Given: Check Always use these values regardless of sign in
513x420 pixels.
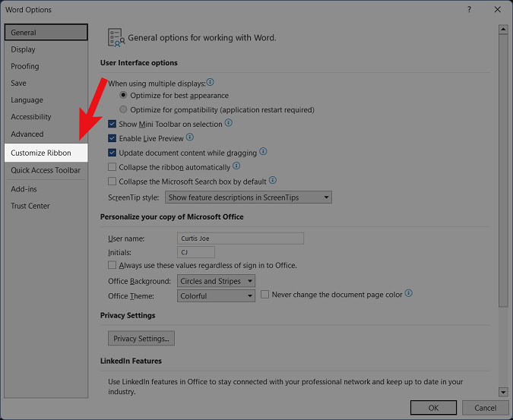Looking at the screenshot, I should pyautogui.click(x=112, y=265).
